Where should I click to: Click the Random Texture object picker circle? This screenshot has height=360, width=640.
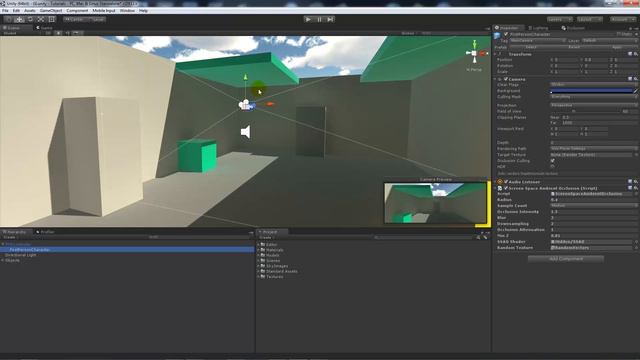[636, 247]
